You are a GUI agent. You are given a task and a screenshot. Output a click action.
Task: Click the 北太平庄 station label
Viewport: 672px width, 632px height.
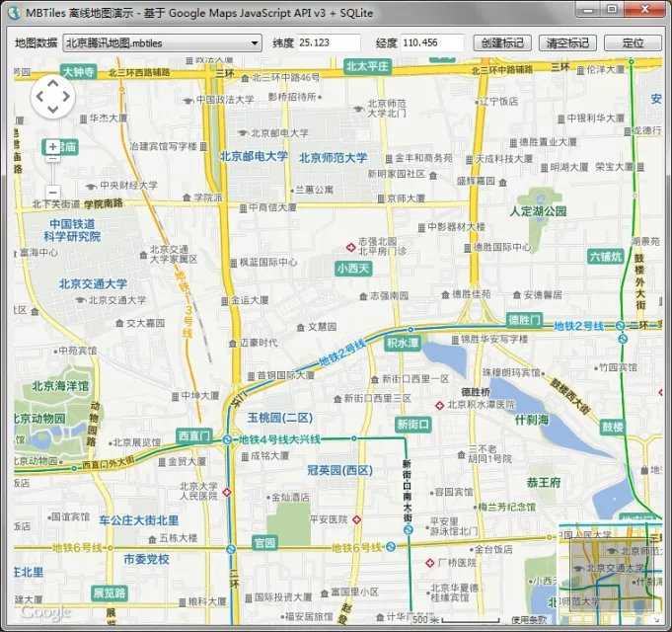pos(367,66)
